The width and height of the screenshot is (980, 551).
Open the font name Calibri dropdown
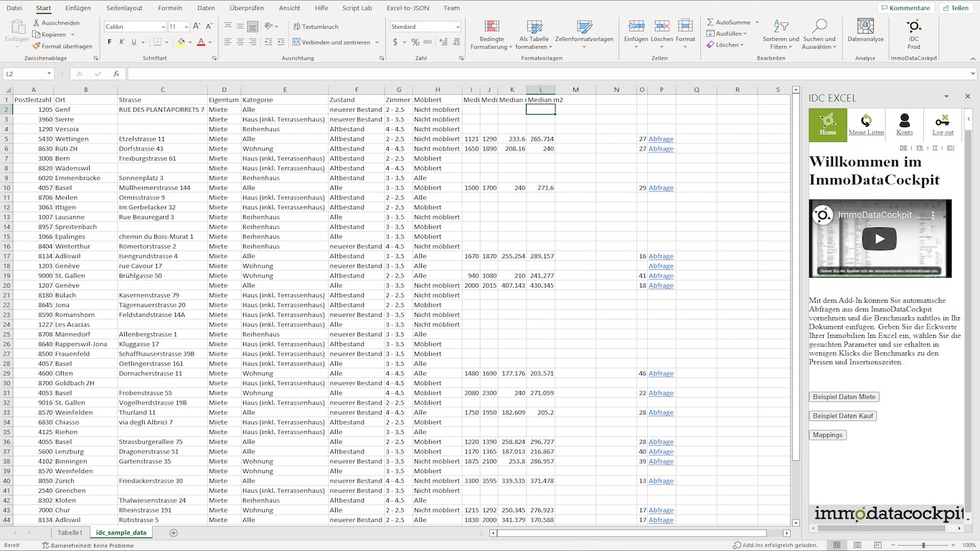coord(162,27)
